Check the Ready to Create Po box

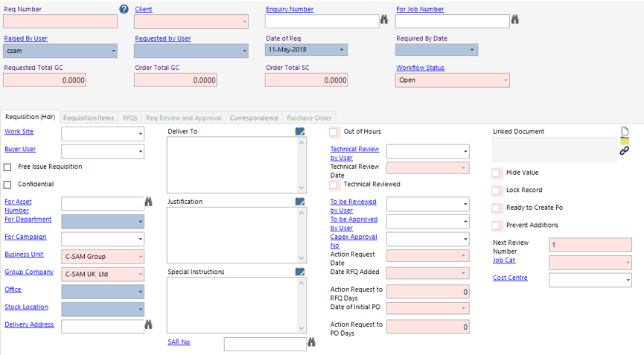pyautogui.click(x=497, y=208)
